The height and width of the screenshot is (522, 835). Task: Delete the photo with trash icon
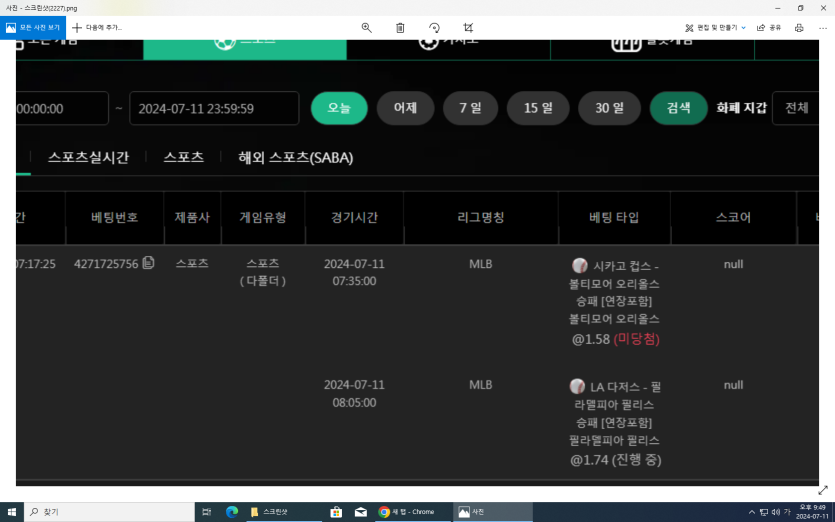400,28
